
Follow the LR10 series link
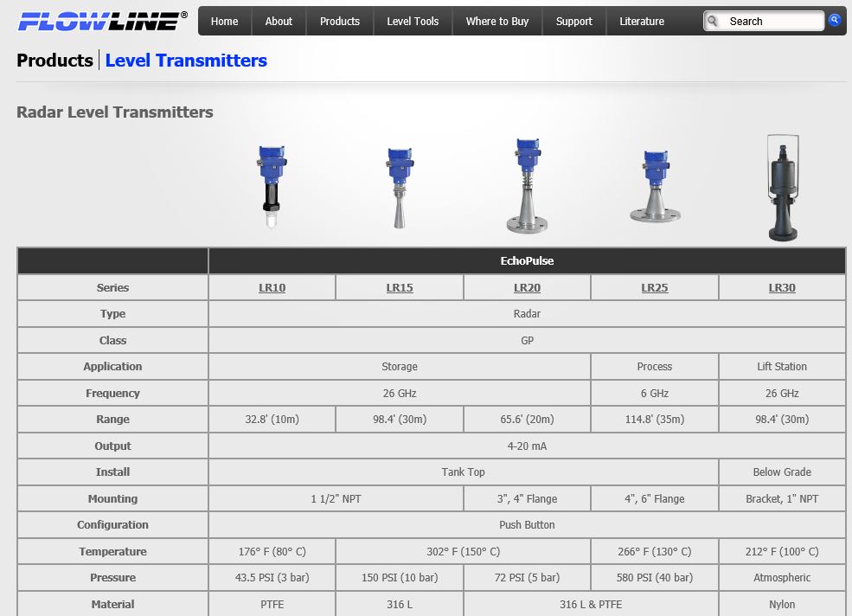click(272, 287)
